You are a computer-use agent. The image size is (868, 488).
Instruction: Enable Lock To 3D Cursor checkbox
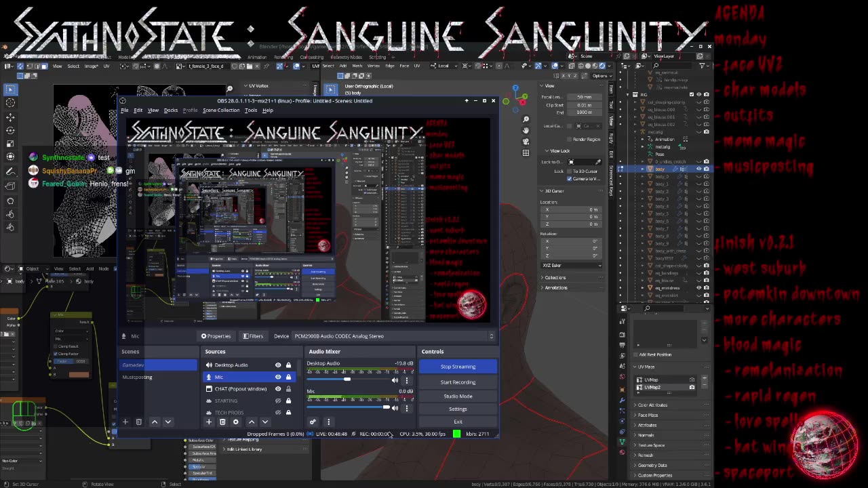coord(570,171)
